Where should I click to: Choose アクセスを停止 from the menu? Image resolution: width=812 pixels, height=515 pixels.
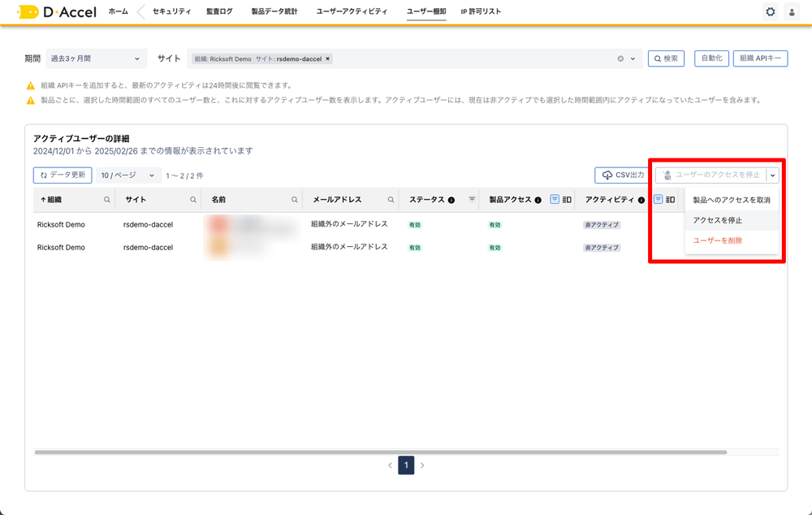tap(732, 220)
